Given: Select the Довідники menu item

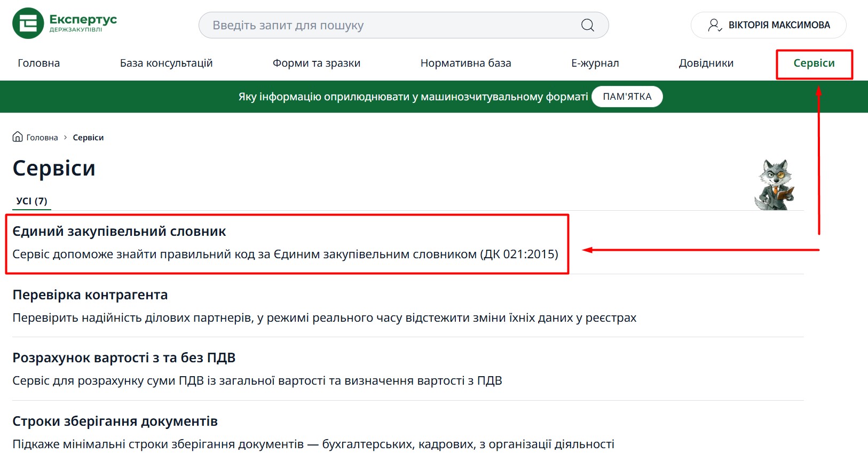Looking at the screenshot, I should 706,63.
